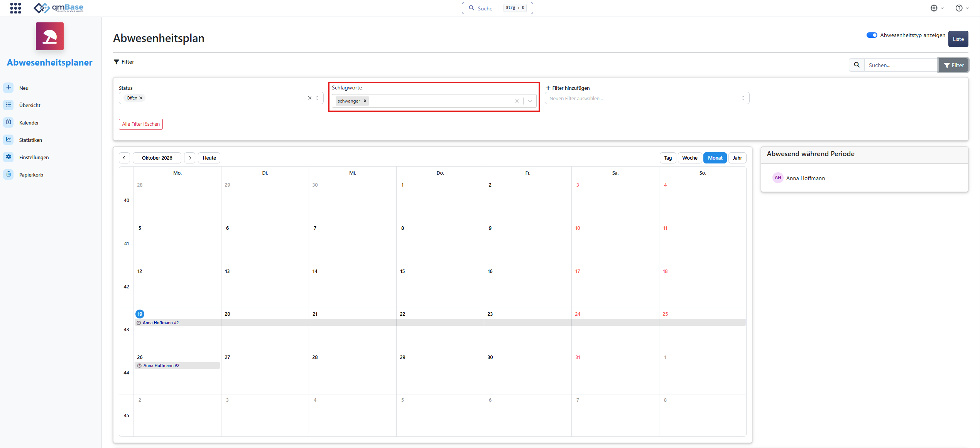Go to next month
Image resolution: width=980 pixels, height=448 pixels.
[190, 158]
